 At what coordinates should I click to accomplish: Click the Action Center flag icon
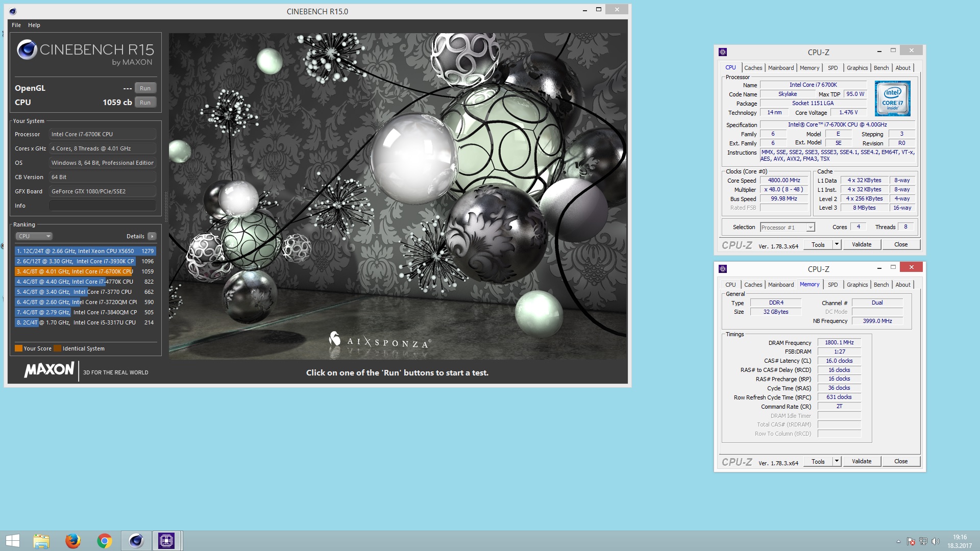point(911,541)
